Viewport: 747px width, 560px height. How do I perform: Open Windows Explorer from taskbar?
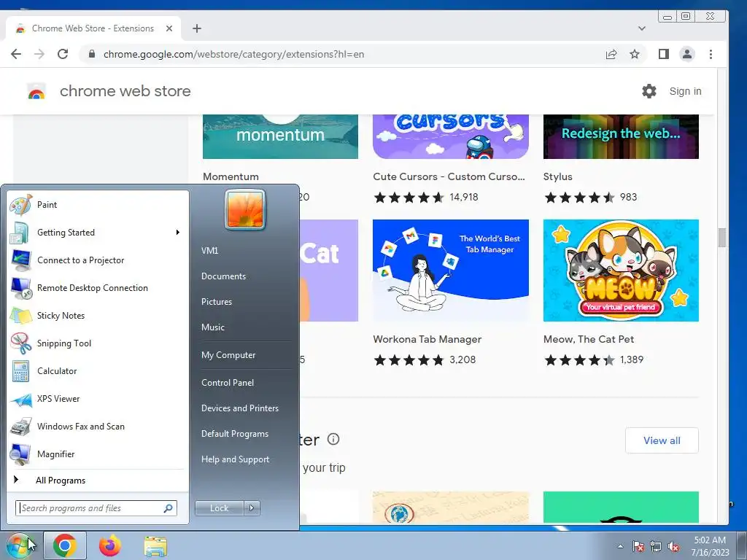tap(155, 546)
